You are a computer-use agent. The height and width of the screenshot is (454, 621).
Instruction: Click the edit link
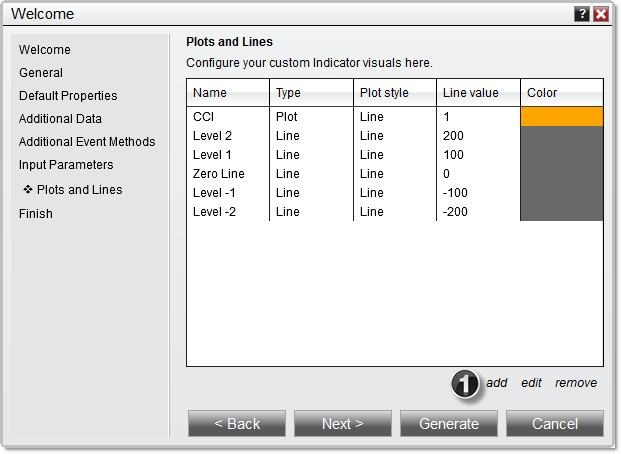[531, 383]
